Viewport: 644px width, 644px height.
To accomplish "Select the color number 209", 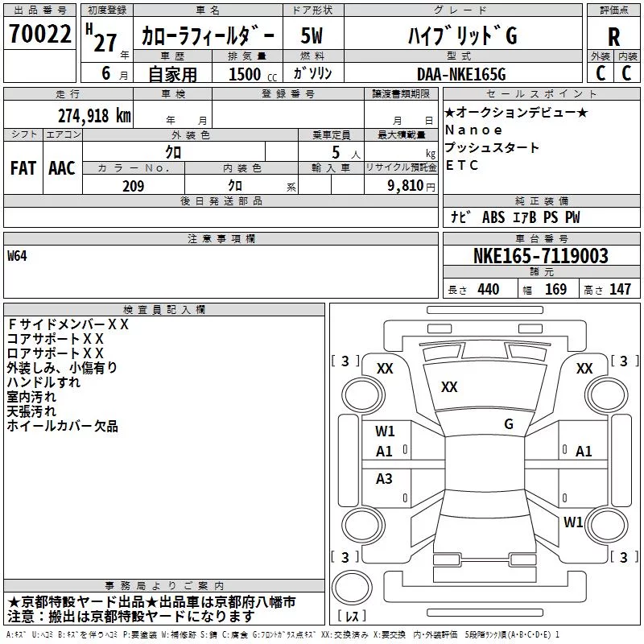I will (133, 186).
